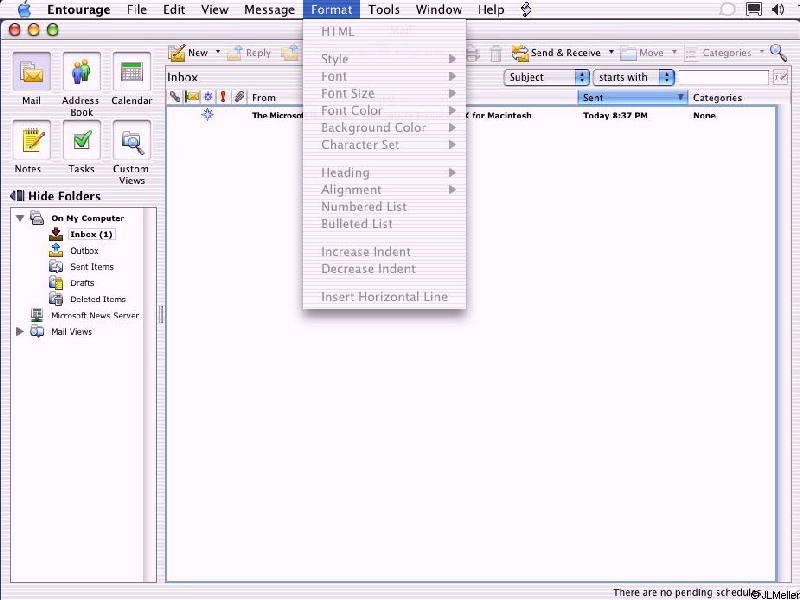Open the Subject filter dropdown
Image resolution: width=800 pixels, height=600 pixels.
coord(547,77)
